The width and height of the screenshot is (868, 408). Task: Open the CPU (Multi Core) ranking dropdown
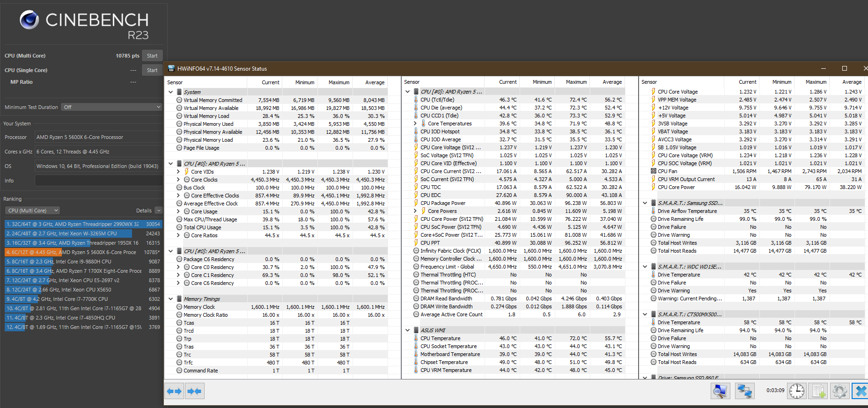point(33,211)
